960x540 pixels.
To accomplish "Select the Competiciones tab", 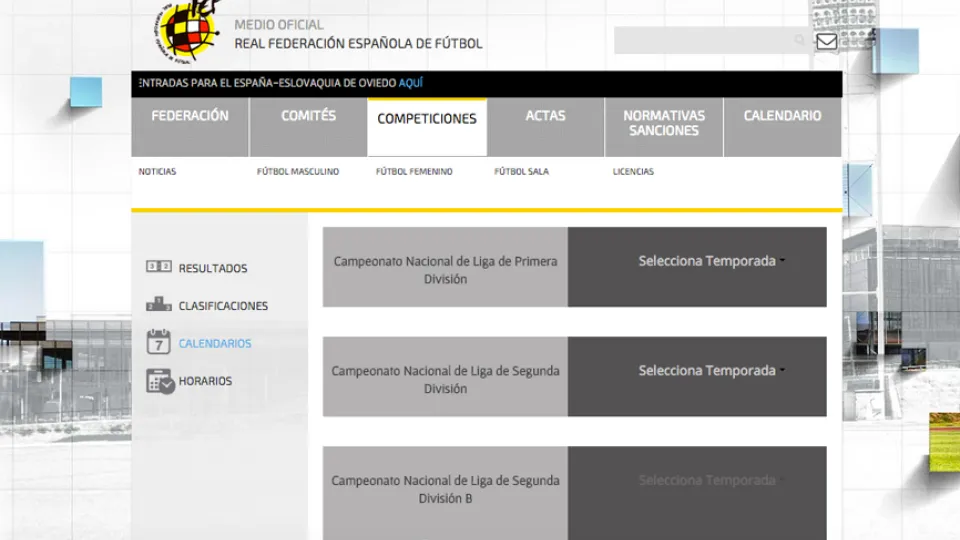I will 427,127.
